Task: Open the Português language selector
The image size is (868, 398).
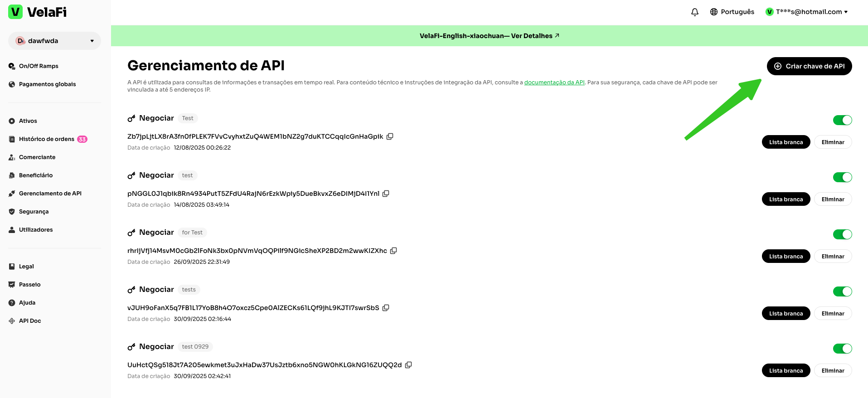Action: (737, 12)
